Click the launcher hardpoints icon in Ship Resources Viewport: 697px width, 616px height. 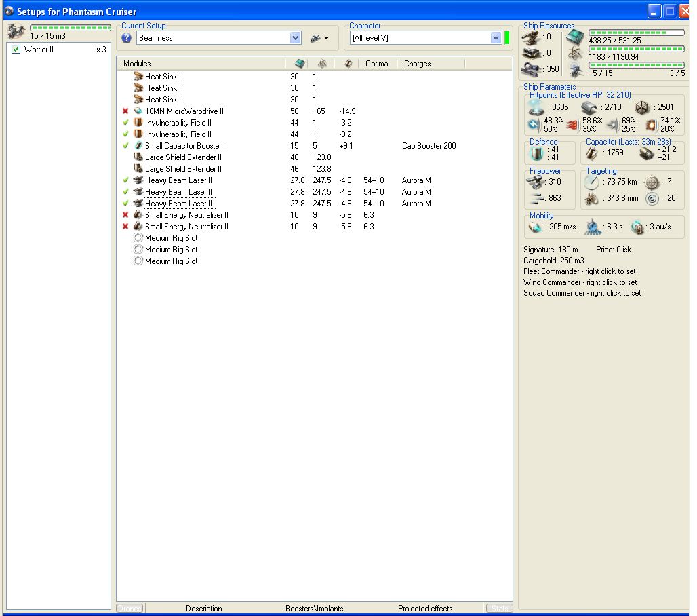coord(531,54)
